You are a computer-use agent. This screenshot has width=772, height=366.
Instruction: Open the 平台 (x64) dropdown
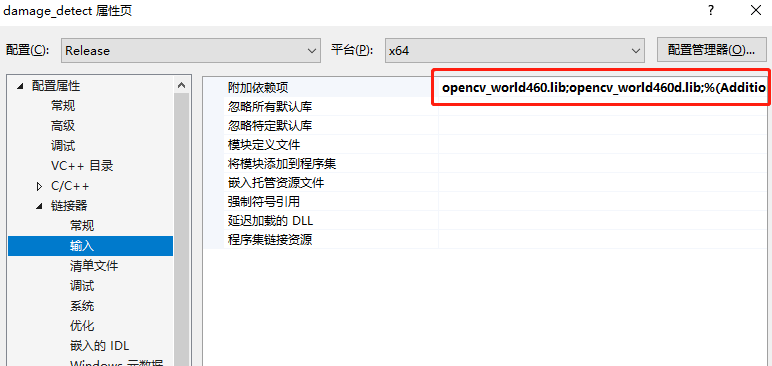pyautogui.click(x=515, y=50)
